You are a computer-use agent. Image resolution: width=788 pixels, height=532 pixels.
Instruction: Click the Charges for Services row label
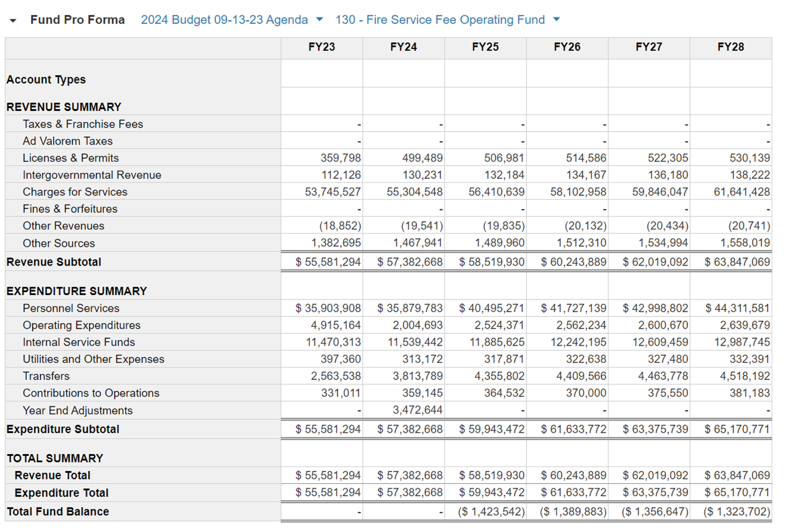pyautogui.click(x=75, y=192)
